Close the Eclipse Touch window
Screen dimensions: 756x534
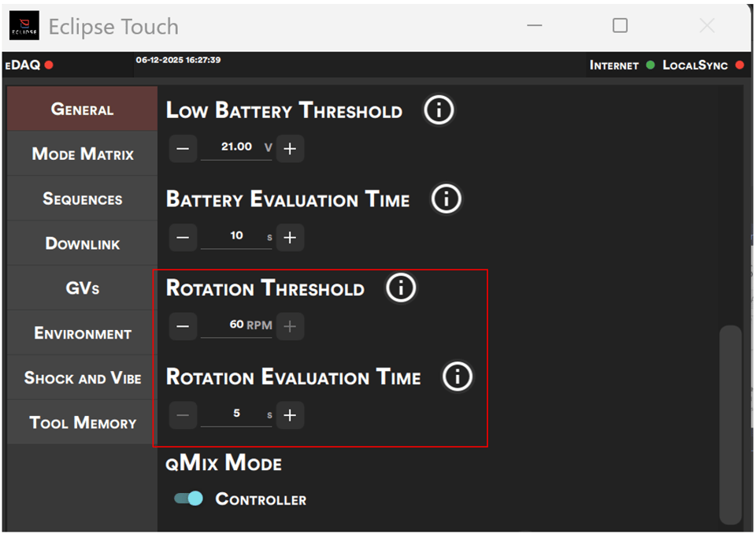(x=707, y=25)
